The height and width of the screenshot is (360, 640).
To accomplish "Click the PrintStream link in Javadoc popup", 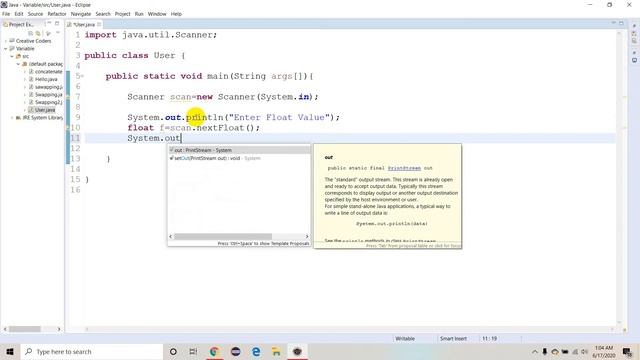I will coord(404,168).
